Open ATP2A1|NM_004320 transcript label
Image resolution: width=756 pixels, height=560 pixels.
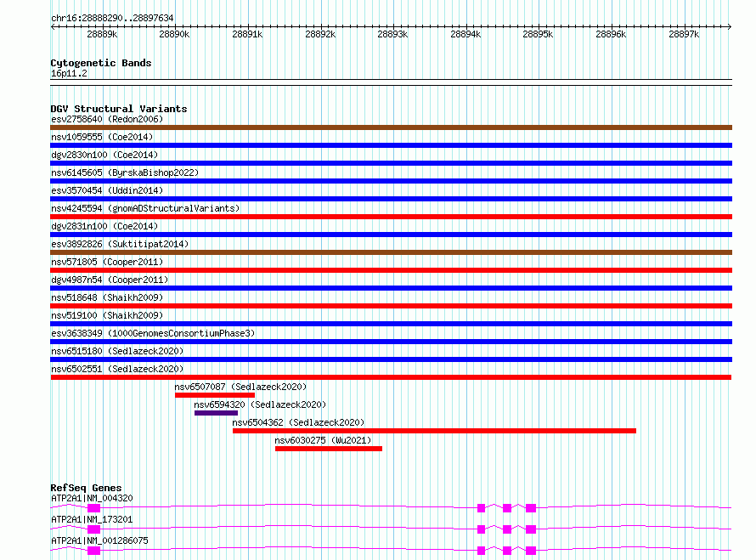coord(92,498)
